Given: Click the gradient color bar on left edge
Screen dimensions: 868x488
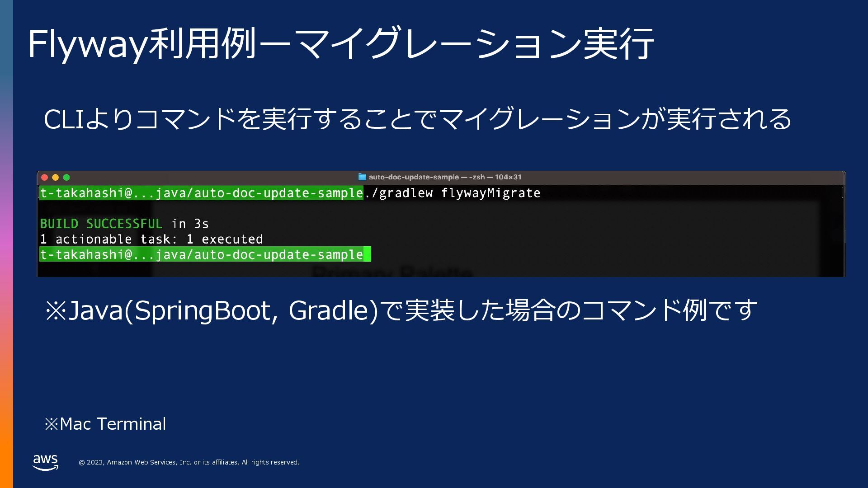Looking at the screenshot, I should pyautogui.click(x=6, y=244).
